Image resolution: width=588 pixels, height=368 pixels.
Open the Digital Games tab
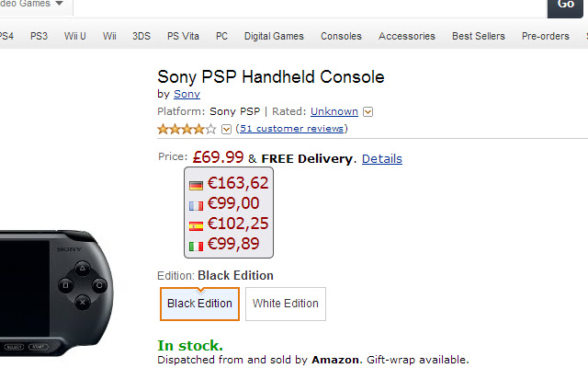click(x=274, y=36)
